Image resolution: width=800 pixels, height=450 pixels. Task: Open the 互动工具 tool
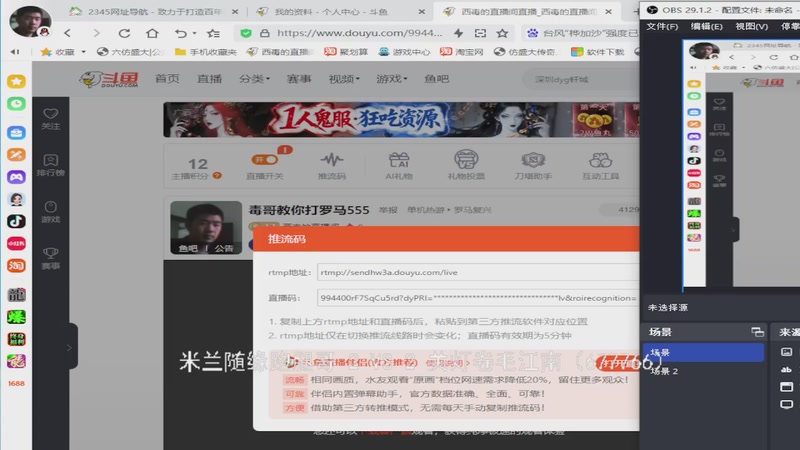coord(601,165)
